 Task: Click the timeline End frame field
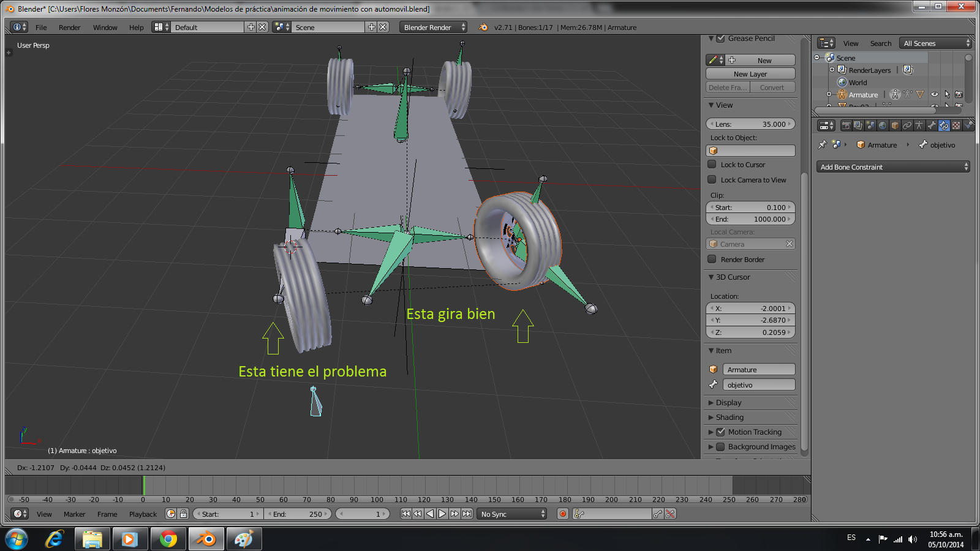click(x=298, y=514)
